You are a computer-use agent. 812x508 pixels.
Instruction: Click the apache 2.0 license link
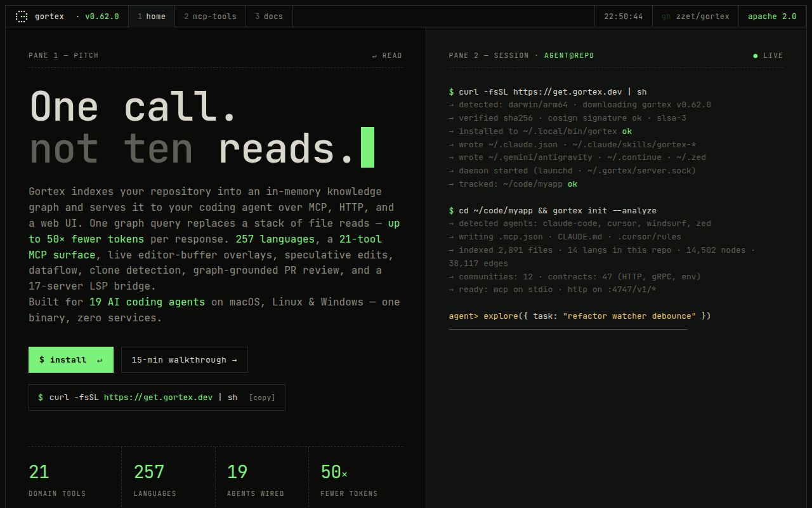(772, 17)
